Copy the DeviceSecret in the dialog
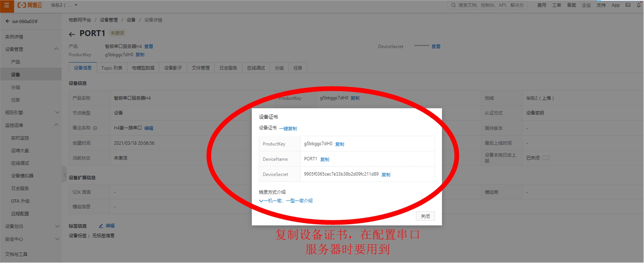Image resolution: width=644 pixels, height=263 pixels. (386, 175)
